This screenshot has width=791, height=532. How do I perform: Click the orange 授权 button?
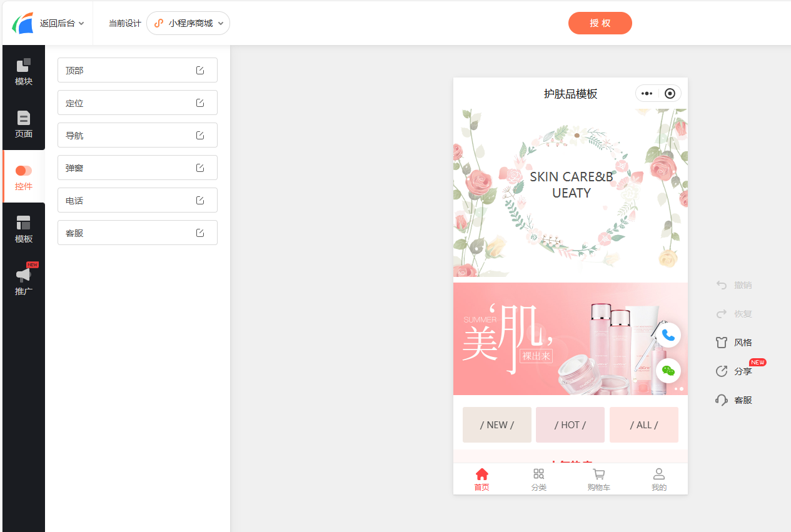point(600,23)
